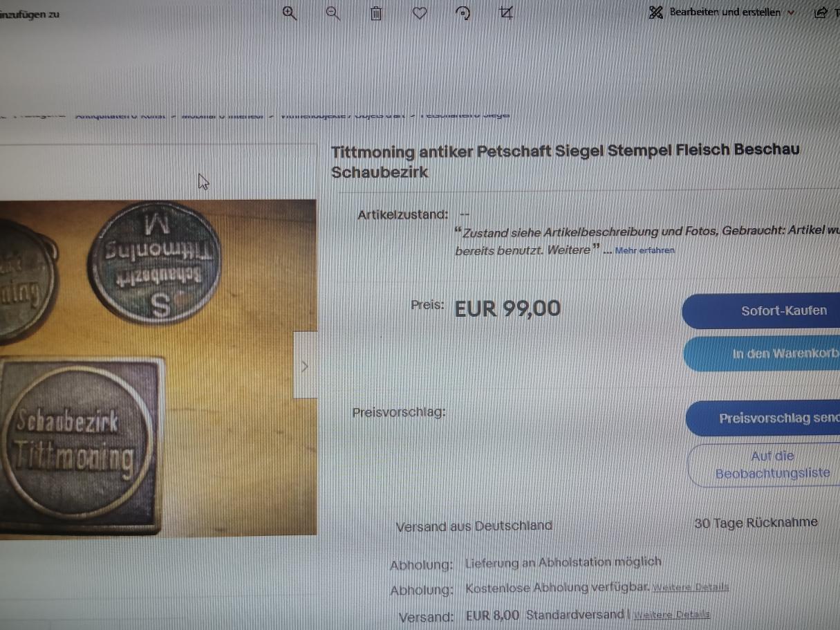Click the Petschaften & Siegel breadcrumb link
The height and width of the screenshot is (630, 840).
464,115
